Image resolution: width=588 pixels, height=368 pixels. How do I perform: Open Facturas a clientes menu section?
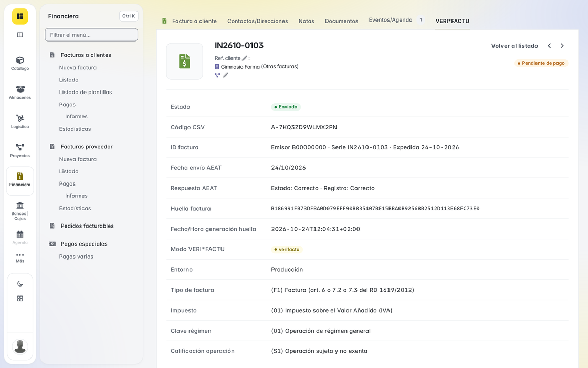(x=86, y=55)
